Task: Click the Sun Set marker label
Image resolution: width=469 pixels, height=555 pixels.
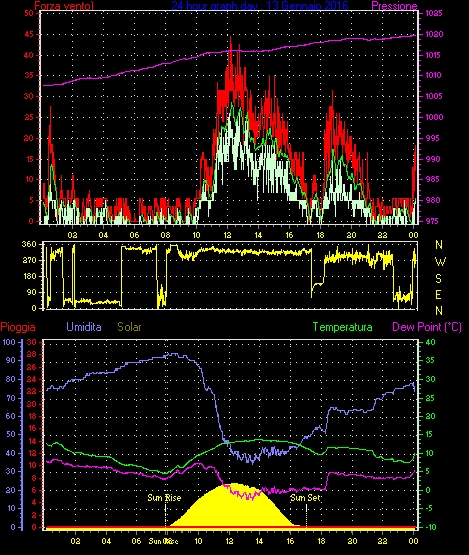Action: tap(305, 498)
